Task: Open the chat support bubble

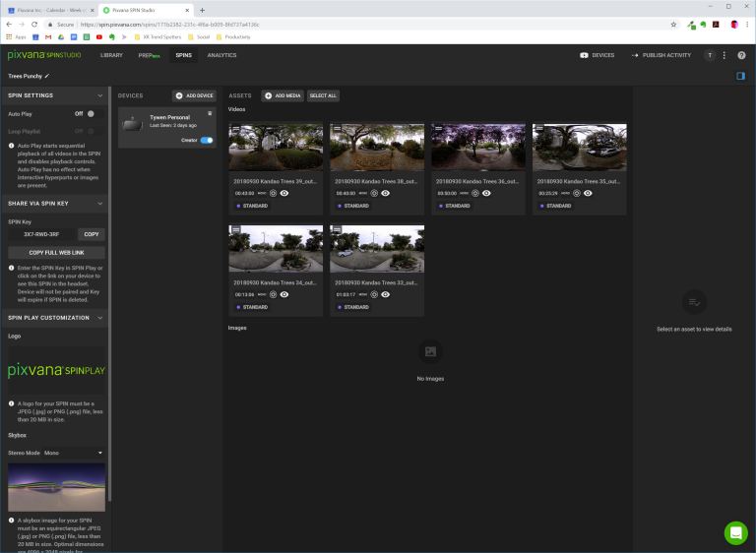Action: point(735,532)
